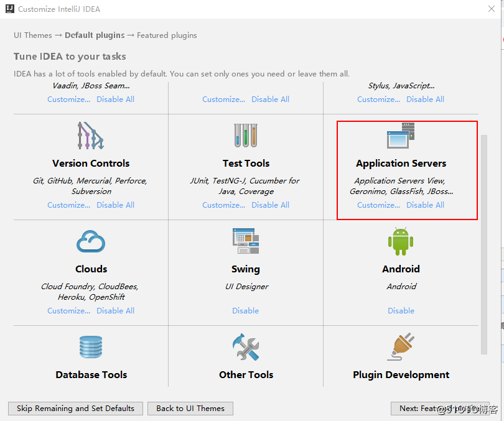504x421 pixels.
Task: Close the Customize IntelliJ IDEA dialog
Action: (x=491, y=9)
